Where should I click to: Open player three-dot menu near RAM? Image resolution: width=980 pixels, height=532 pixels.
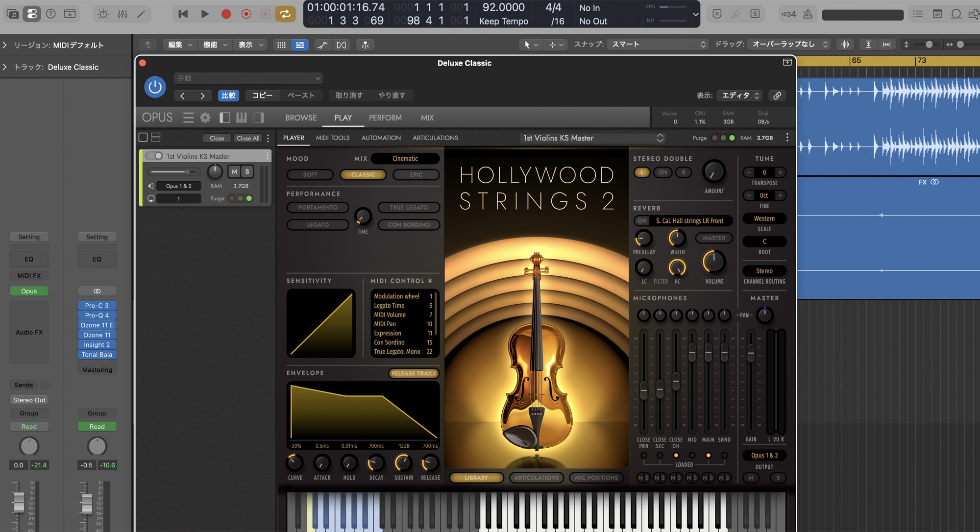point(787,138)
